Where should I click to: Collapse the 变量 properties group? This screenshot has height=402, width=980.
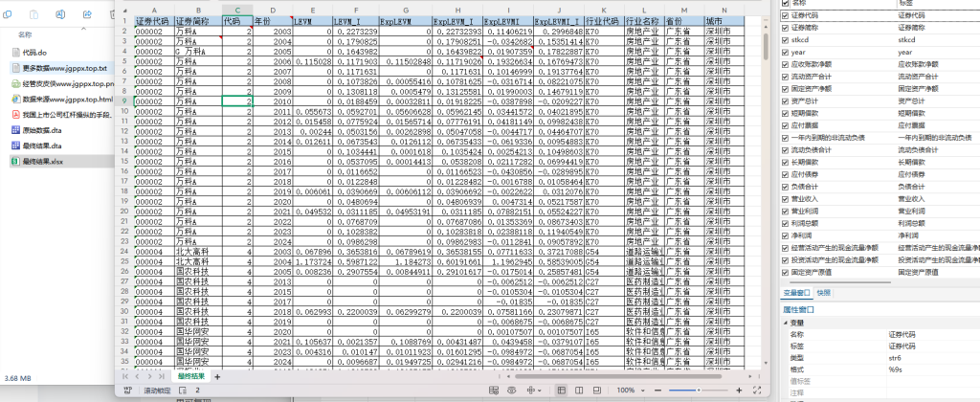[785, 323]
